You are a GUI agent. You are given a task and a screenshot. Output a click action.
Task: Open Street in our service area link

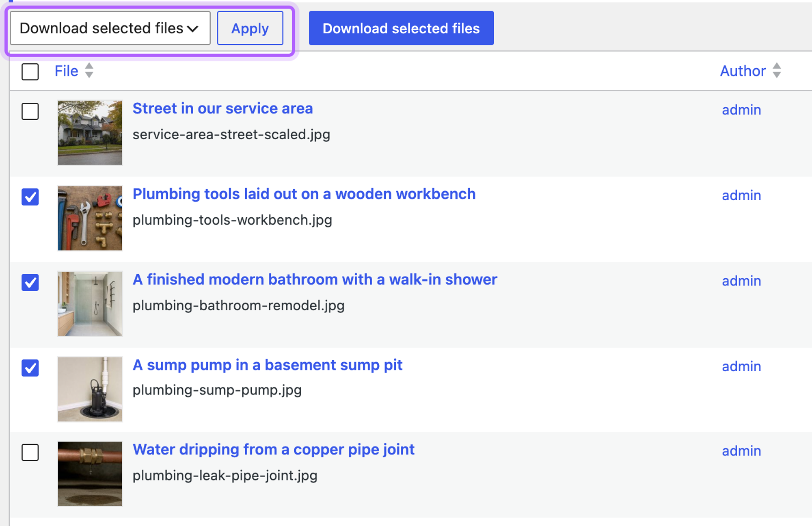(x=222, y=108)
